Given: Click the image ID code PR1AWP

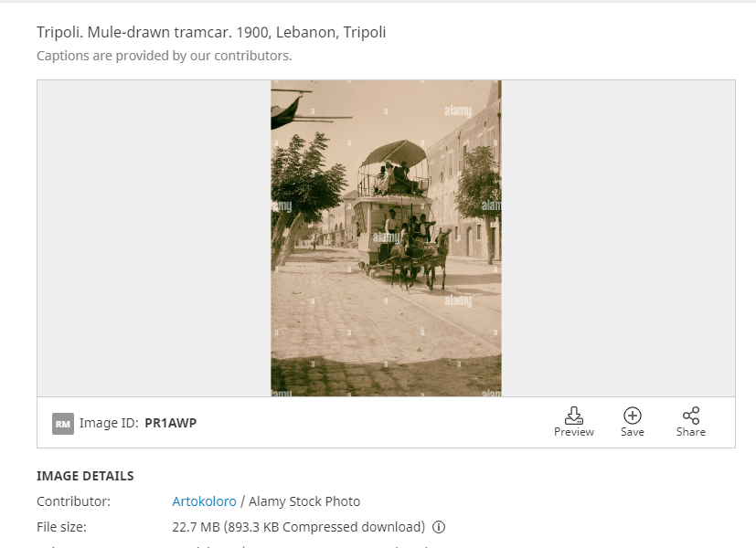Looking at the screenshot, I should point(171,423).
